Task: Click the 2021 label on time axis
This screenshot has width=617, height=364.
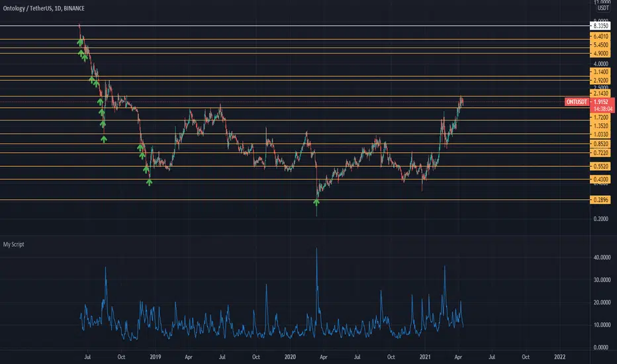Action: tap(424, 357)
